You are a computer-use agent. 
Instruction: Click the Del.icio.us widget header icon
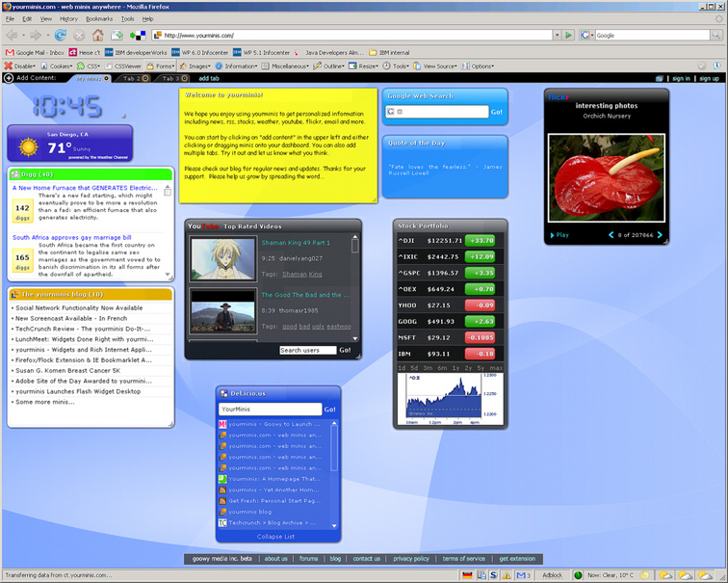point(223,393)
